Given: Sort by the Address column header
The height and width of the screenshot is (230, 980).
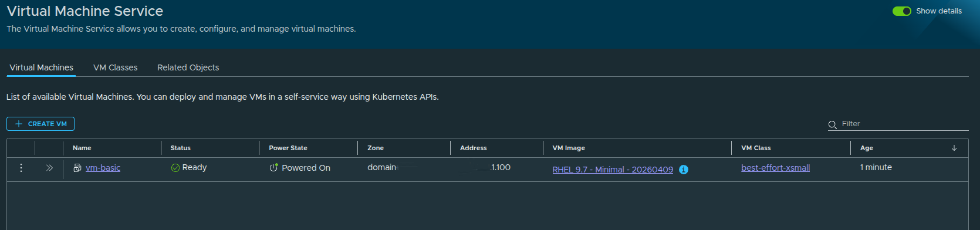Looking at the screenshot, I should 473,148.
